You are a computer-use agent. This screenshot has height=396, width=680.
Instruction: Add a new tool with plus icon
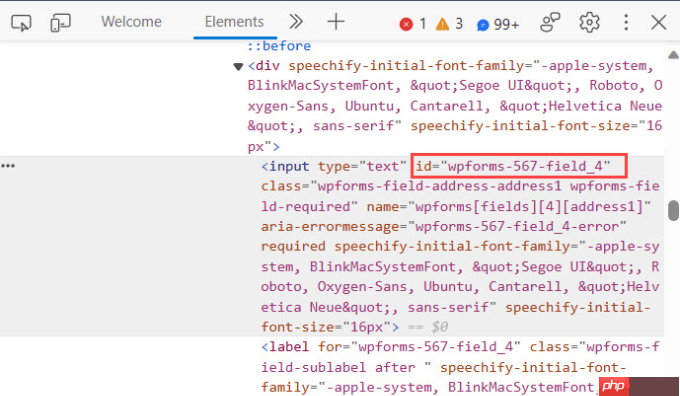click(x=336, y=22)
